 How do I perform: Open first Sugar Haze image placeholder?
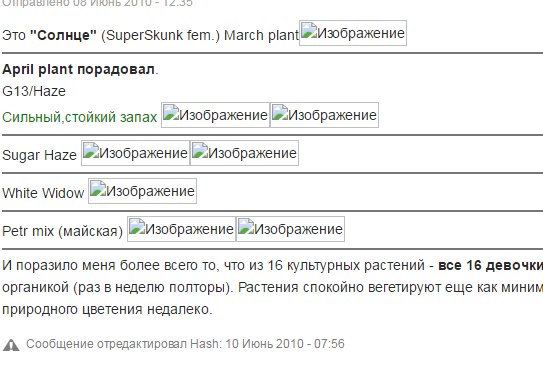point(135,153)
